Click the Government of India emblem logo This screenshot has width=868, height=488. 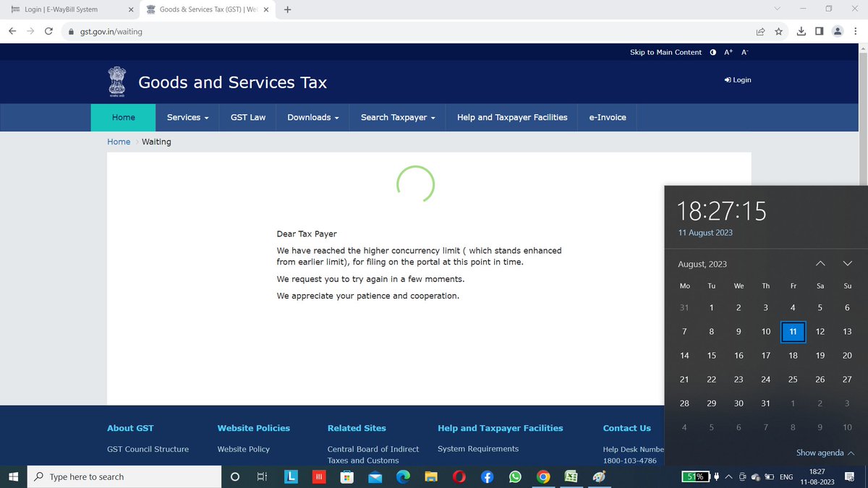(x=116, y=82)
